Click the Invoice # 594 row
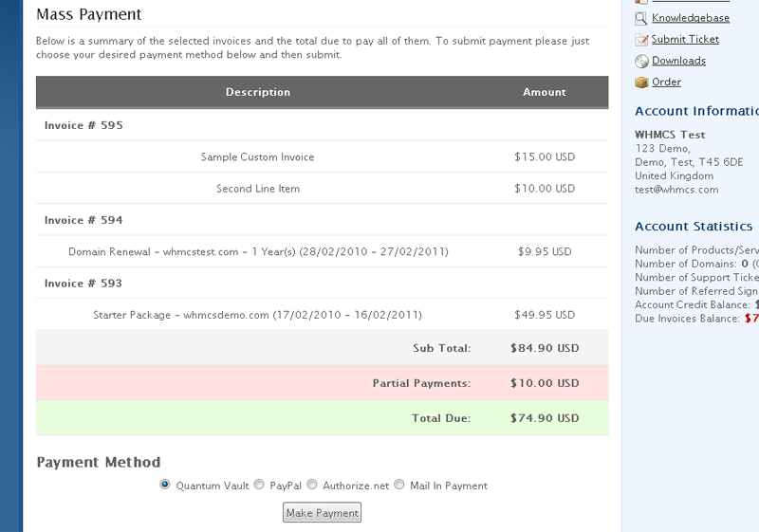This screenshot has height=532, width=759. [x=322, y=220]
